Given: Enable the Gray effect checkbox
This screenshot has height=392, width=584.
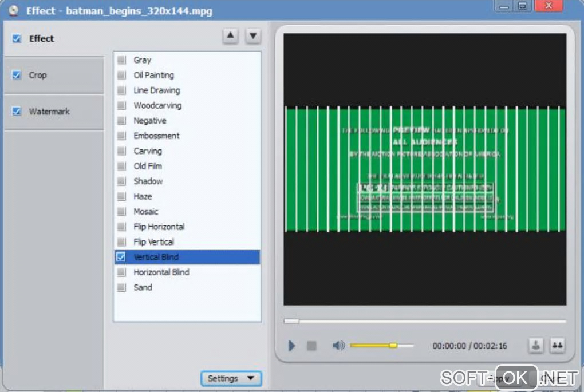Looking at the screenshot, I should click(121, 60).
